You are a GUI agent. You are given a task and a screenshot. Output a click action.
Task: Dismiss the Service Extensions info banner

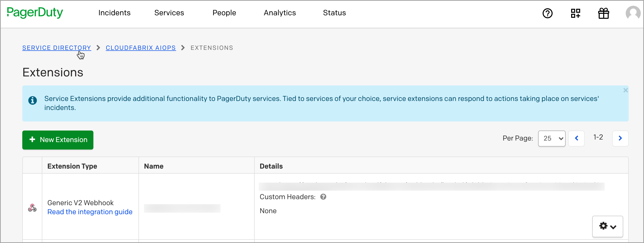click(x=625, y=90)
